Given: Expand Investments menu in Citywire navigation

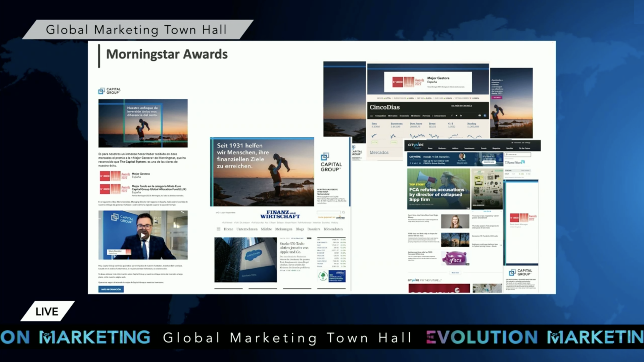Looking at the screenshot, I should 469,148.
